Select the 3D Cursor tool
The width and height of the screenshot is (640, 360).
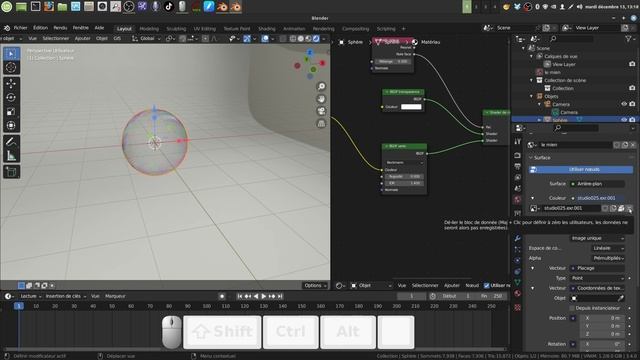point(11,67)
